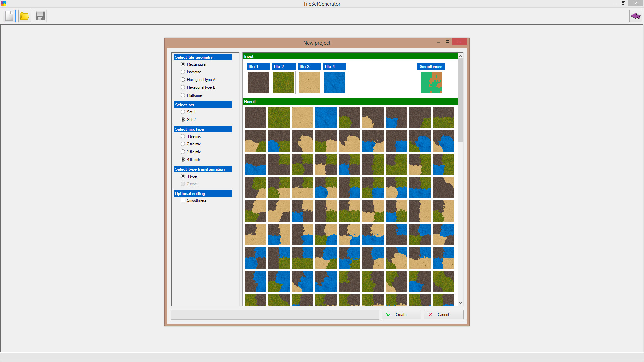
Task: Cancel the New project dialog
Action: pyautogui.click(x=443, y=314)
